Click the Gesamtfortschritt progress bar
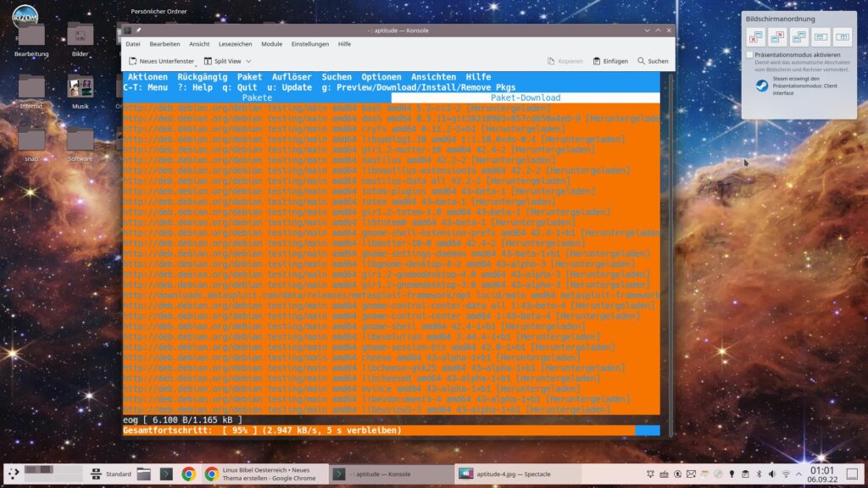 coord(392,430)
